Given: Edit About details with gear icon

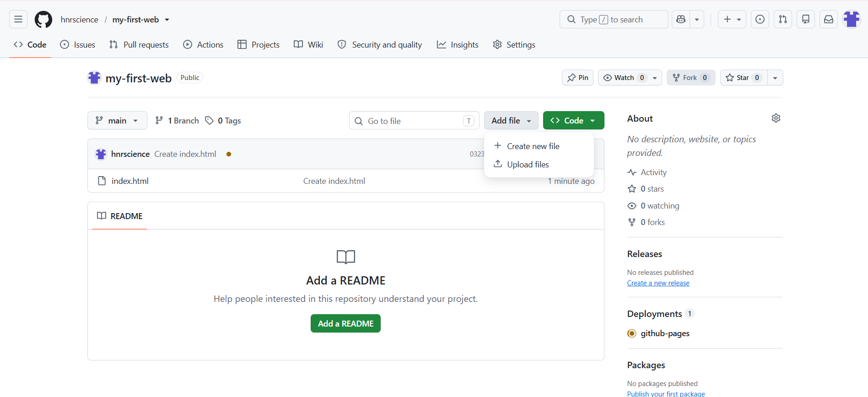Looking at the screenshot, I should coord(776,118).
